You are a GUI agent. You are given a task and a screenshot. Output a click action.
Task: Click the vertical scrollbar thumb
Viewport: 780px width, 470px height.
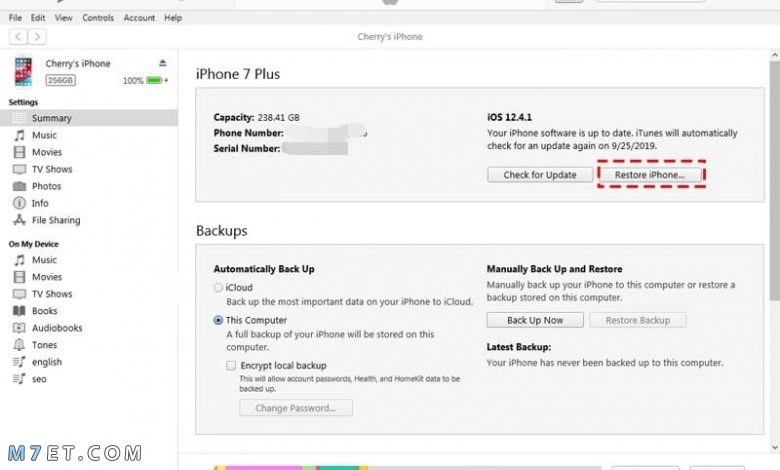pos(775,182)
